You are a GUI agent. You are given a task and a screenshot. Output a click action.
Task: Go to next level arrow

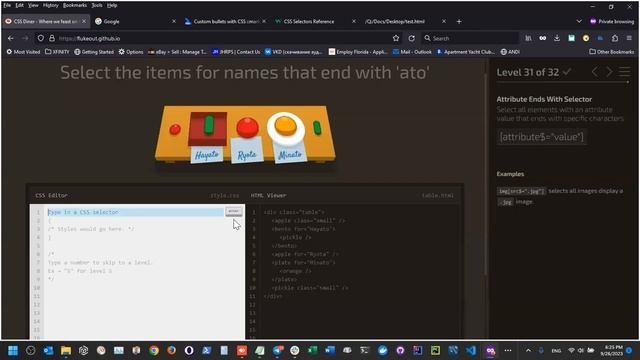(x=609, y=72)
